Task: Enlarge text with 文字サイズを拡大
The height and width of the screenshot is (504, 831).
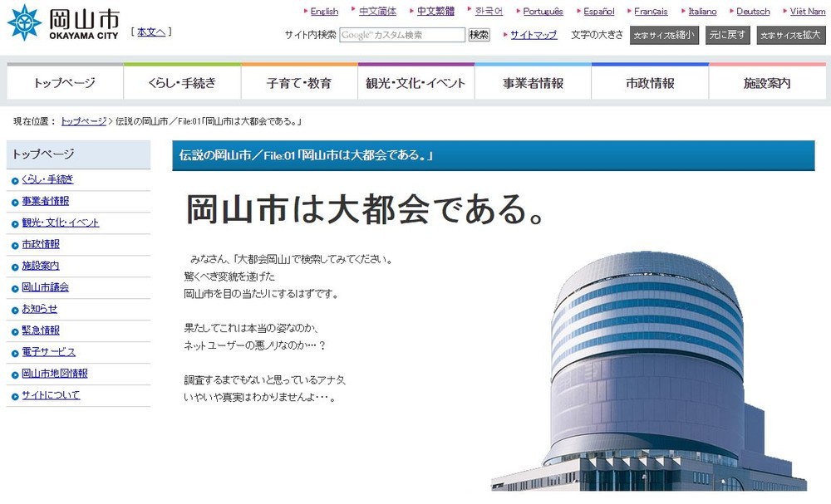Action: pos(790,36)
